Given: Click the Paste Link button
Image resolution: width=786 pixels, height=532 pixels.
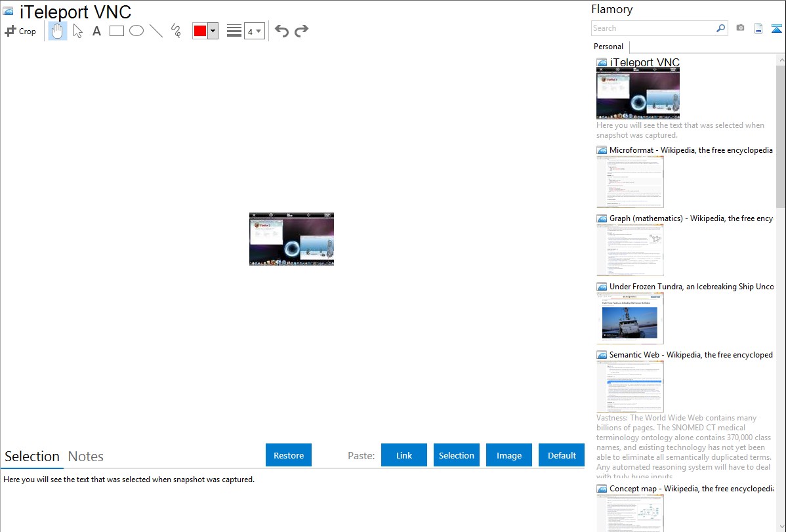Looking at the screenshot, I should click(x=404, y=455).
